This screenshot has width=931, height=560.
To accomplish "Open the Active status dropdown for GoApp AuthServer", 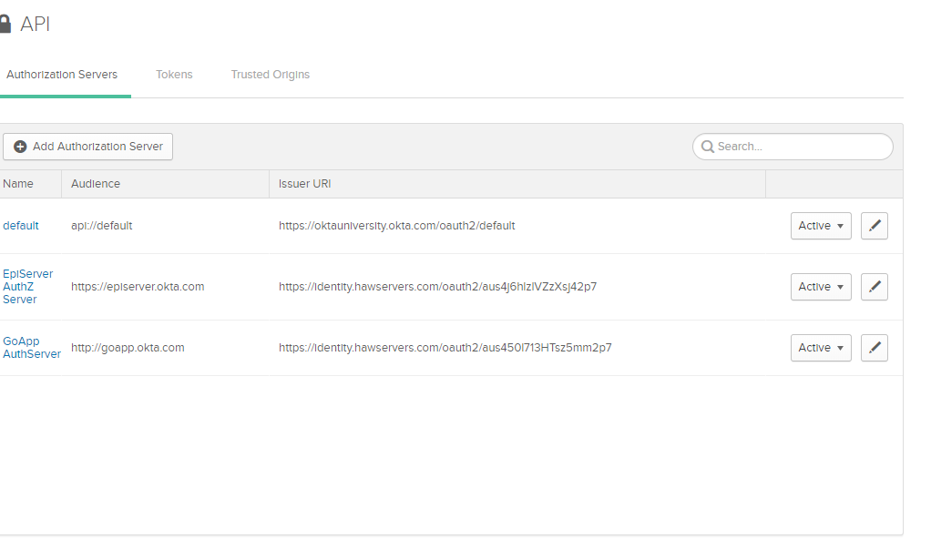I will click(x=820, y=348).
